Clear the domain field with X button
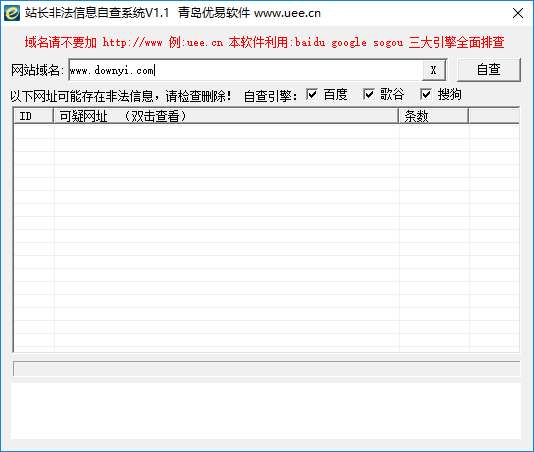Viewport: 534px width, 452px height. (433, 70)
